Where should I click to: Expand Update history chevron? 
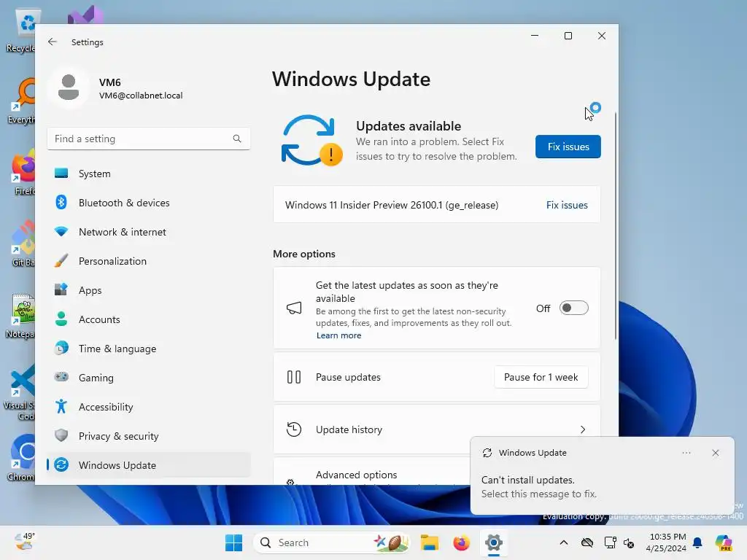pyautogui.click(x=583, y=429)
